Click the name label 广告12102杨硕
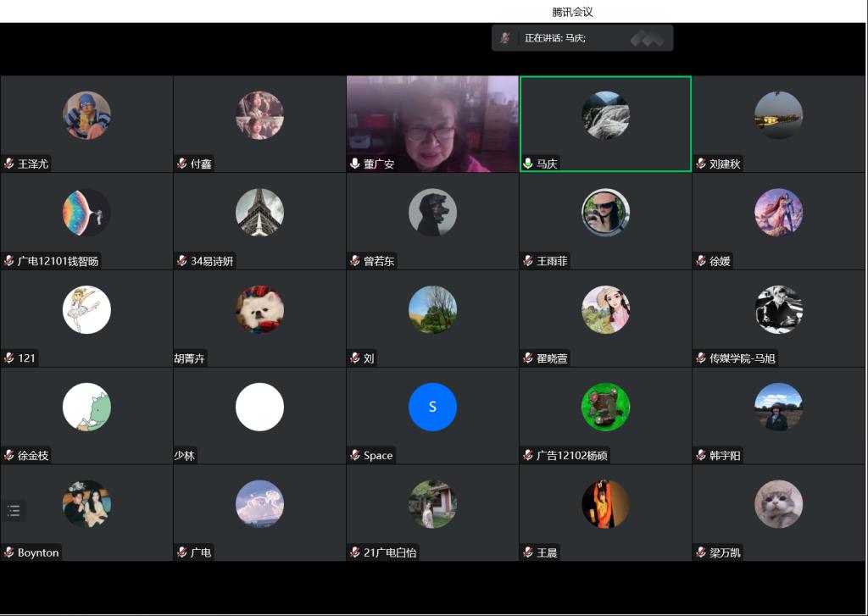The image size is (868, 616). [571, 456]
